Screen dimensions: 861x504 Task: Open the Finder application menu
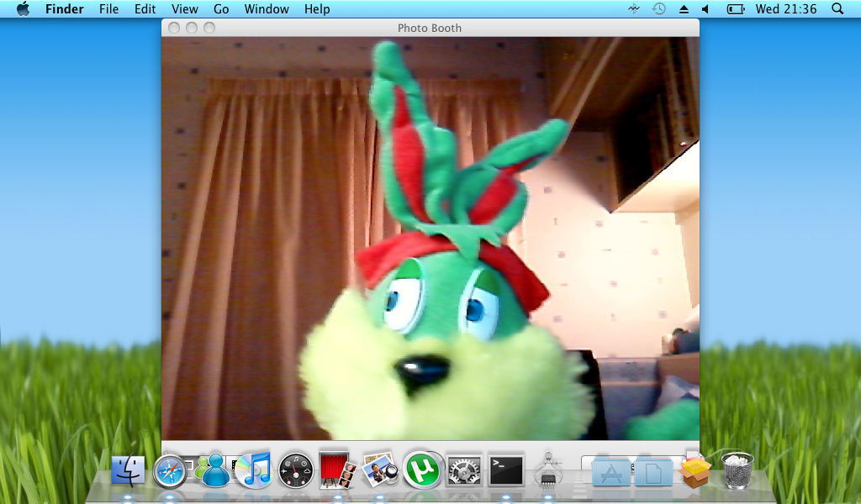pyautogui.click(x=64, y=8)
